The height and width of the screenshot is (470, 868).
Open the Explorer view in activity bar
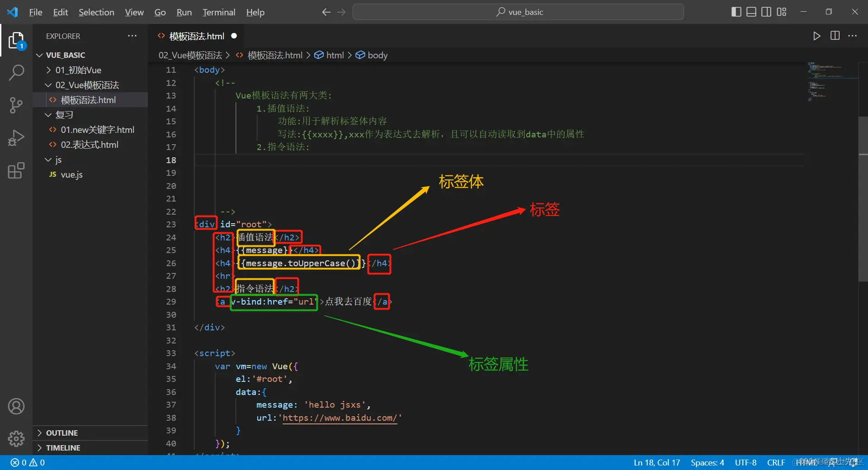(16, 41)
